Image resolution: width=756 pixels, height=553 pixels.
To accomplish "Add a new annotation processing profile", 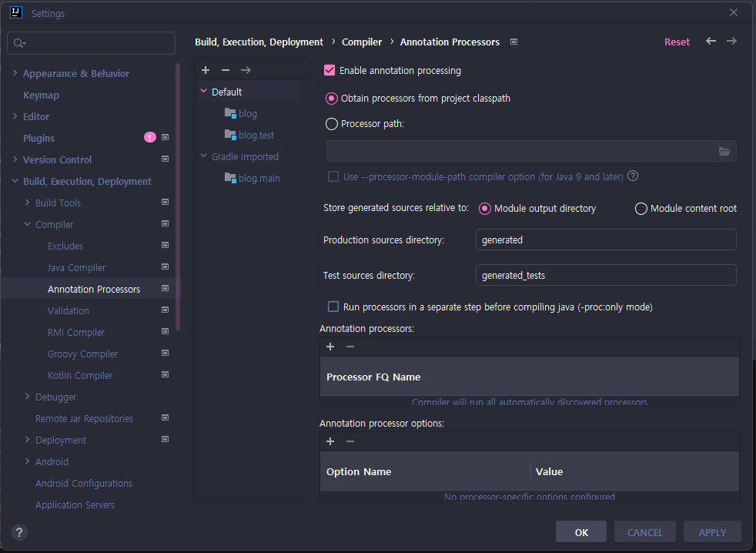I will point(206,70).
